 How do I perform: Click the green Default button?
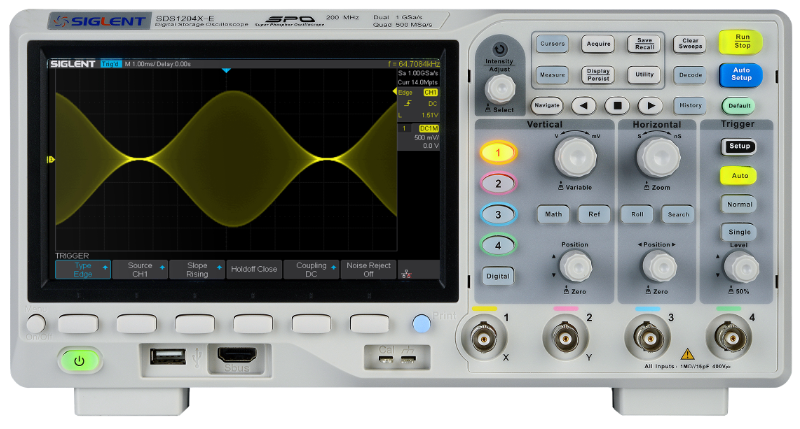(739, 106)
